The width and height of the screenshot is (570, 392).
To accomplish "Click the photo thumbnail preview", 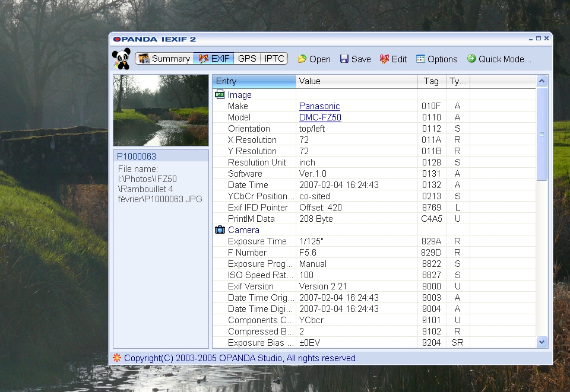I will [x=161, y=110].
